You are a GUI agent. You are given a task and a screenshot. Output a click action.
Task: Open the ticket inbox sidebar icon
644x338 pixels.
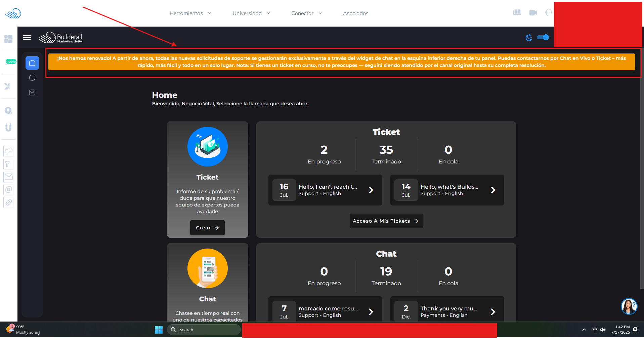pyautogui.click(x=32, y=92)
